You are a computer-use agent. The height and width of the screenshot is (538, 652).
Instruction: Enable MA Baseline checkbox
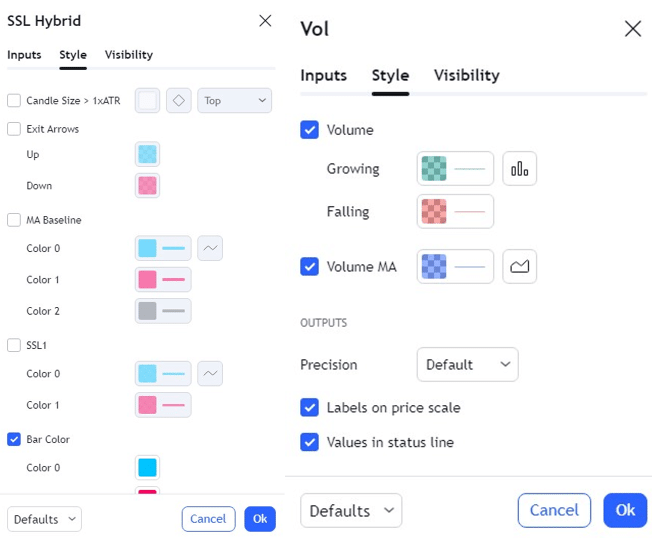(x=14, y=220)
